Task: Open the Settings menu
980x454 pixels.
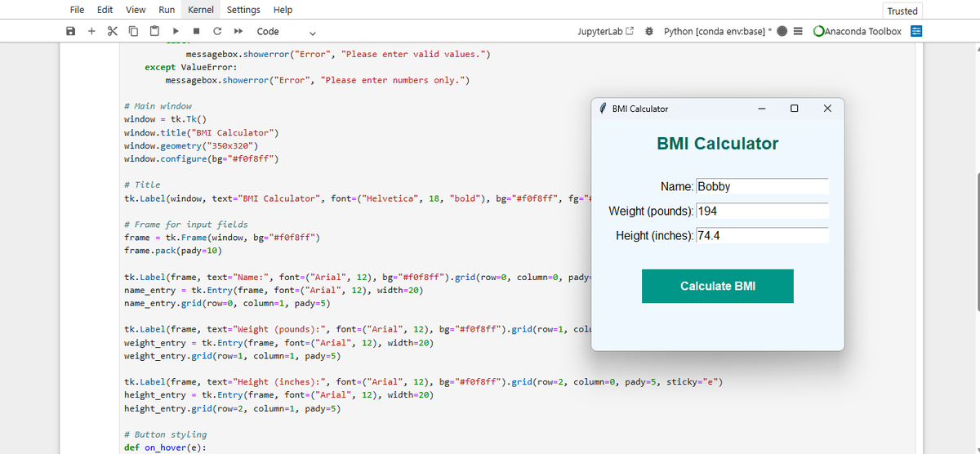Action: (243, 10)
